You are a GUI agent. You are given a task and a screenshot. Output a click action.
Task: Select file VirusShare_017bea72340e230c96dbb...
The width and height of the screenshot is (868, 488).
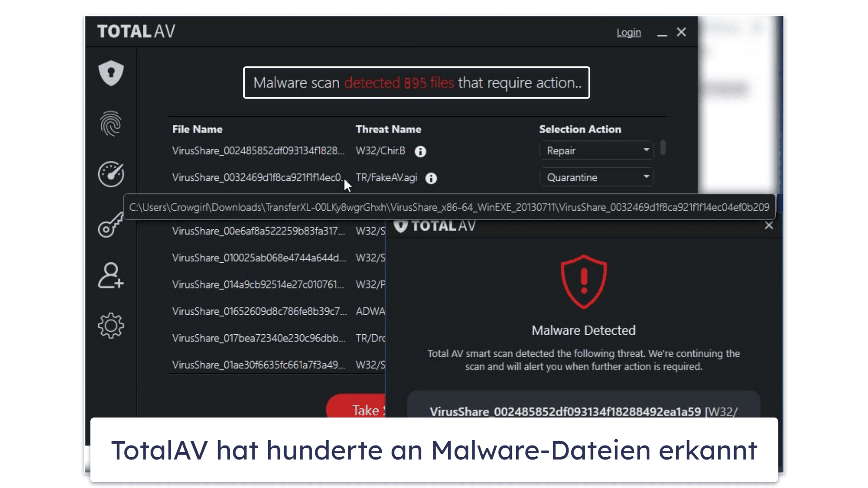click(259, 338)
